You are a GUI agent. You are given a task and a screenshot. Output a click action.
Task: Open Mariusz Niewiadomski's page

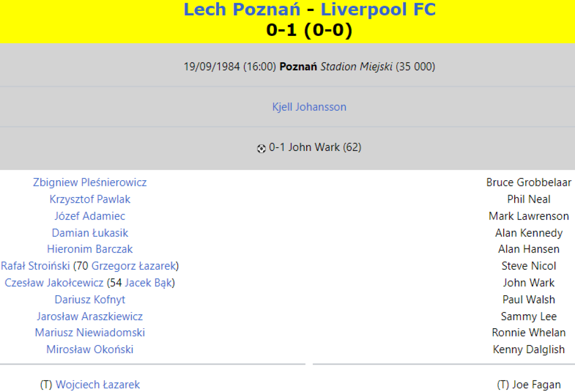tap(90, 333)
